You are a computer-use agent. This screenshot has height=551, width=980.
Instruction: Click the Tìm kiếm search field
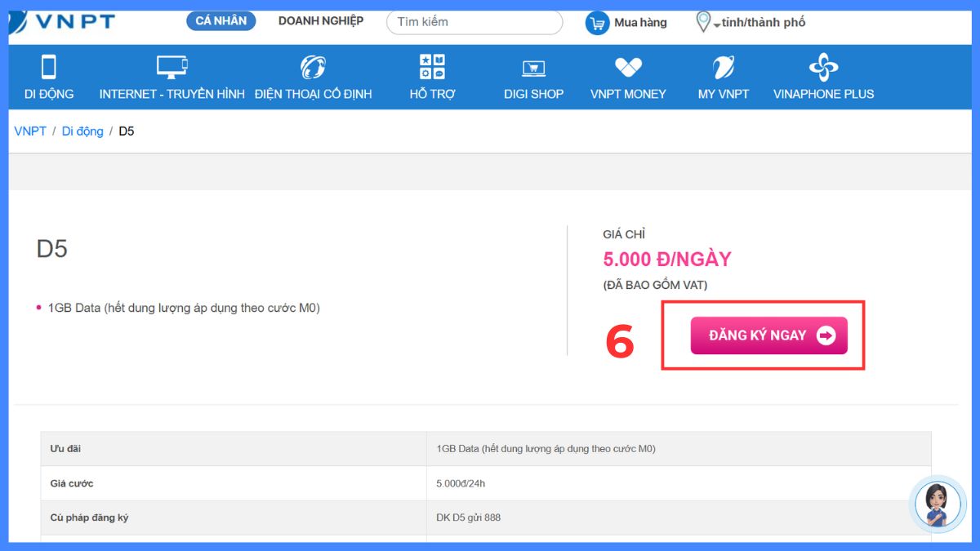tap(474, 22)
